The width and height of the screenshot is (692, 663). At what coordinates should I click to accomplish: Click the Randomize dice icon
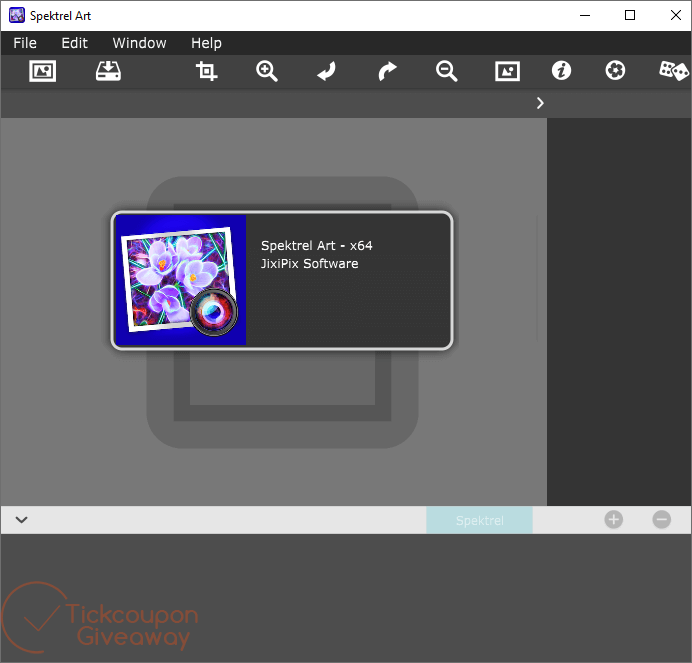[x=673, y=71]
